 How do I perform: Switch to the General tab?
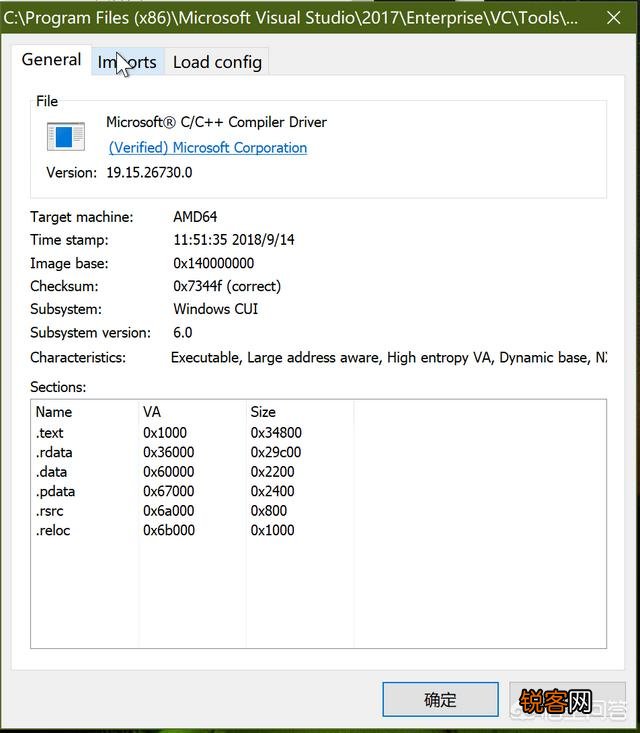[x=51, y=60]
